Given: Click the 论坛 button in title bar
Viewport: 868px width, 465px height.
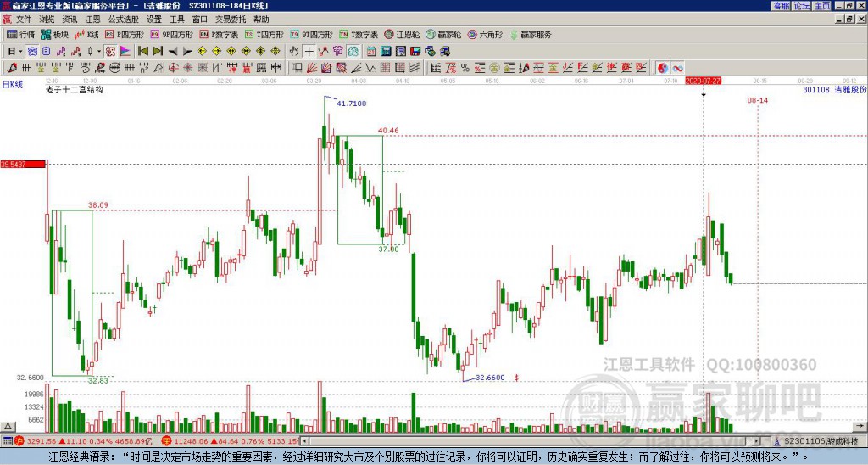Looking at the screenshot, I should coord(802,6).
